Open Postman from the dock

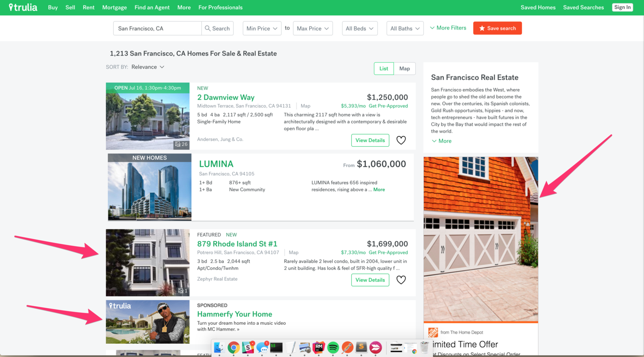pyautogui.click(x=347, y=347)
